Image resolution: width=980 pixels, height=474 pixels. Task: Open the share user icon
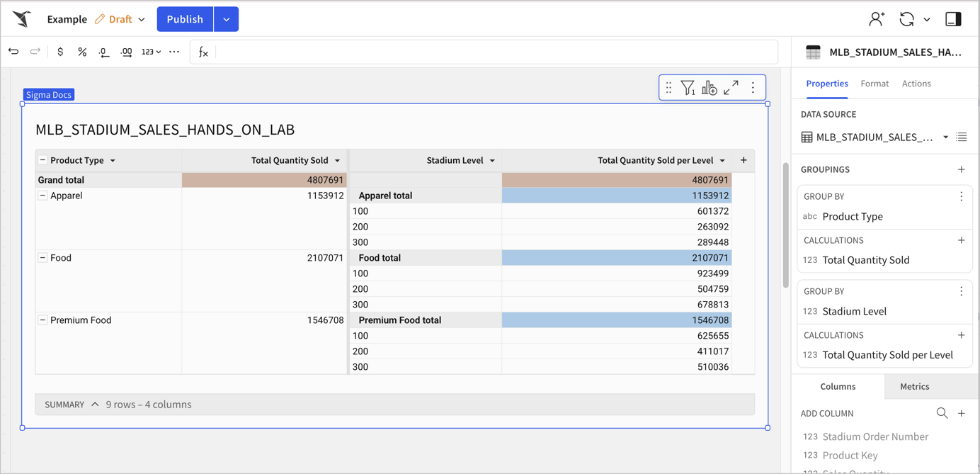coord(877,19)
